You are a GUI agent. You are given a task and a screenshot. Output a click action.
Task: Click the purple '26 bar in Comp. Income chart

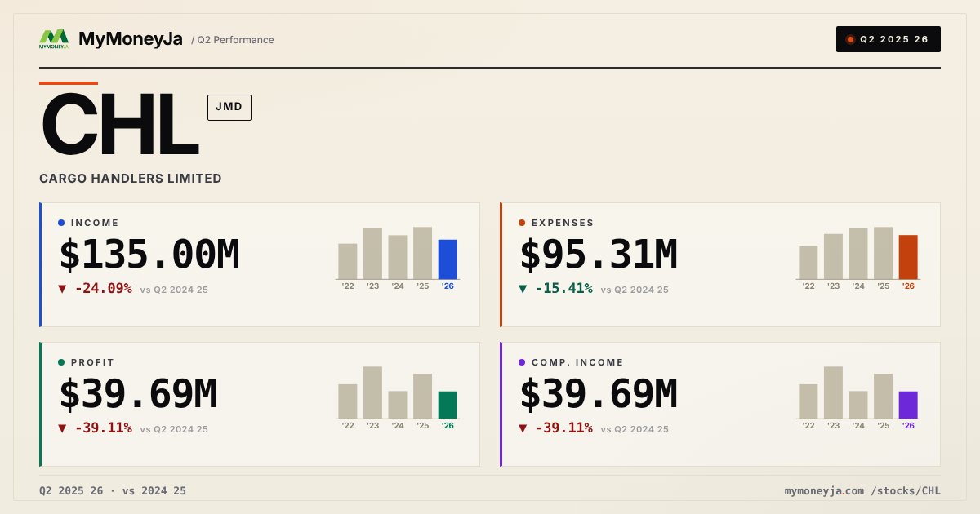[908, 405]
